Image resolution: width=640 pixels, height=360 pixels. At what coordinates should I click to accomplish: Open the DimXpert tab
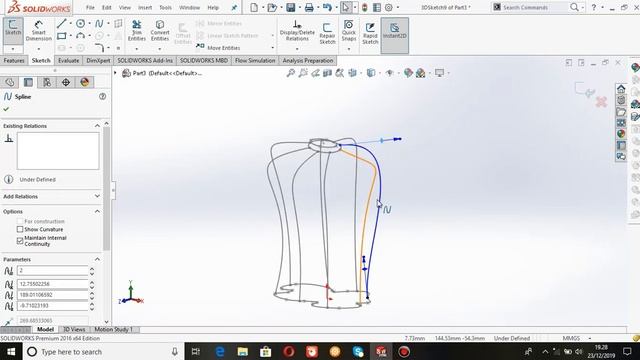click(98, 60)
